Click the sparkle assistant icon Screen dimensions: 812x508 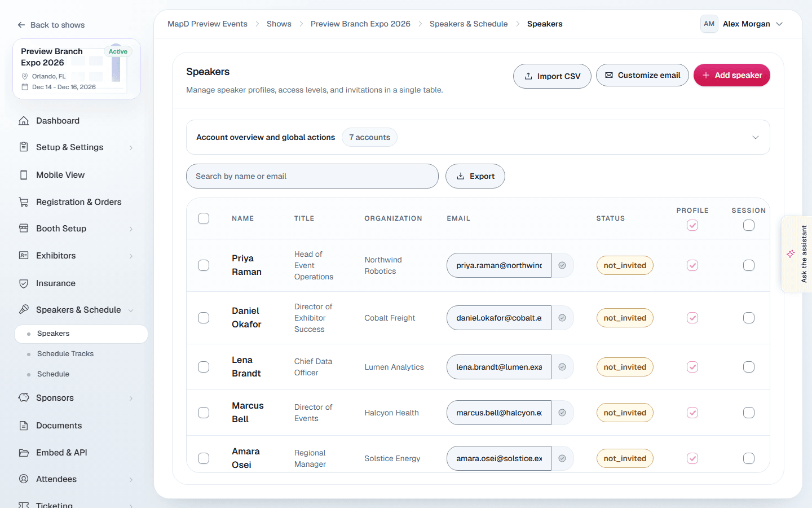(x=791, y=254)
